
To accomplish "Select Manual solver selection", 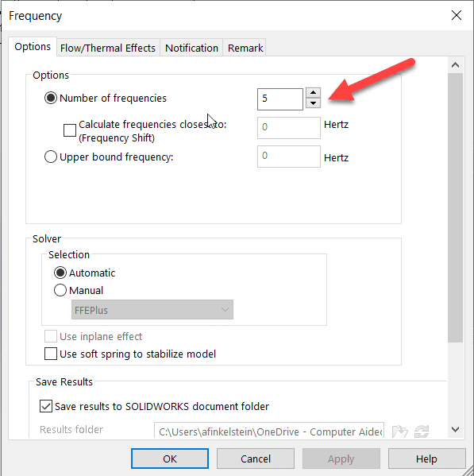I will [x=60, y=290].
